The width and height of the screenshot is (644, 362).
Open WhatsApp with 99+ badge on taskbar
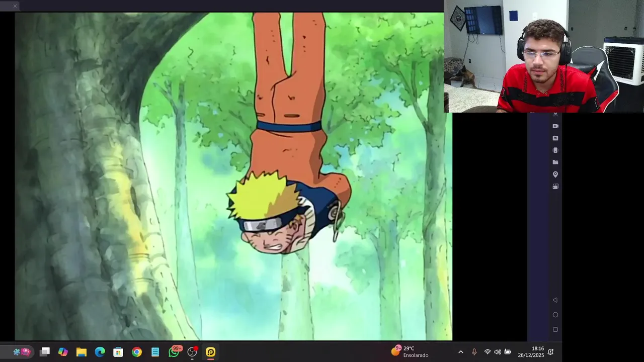tap(174, 351)
